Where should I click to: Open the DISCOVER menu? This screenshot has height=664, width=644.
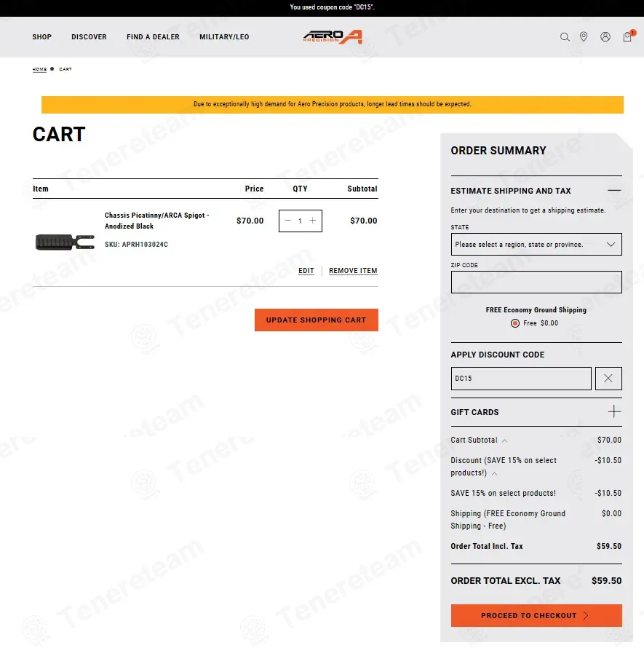click(x=89, y=37)
